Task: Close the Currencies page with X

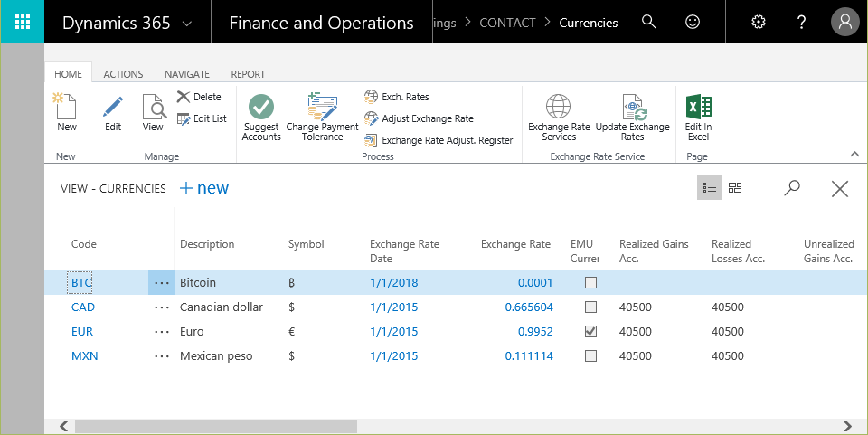Action: tap(840, 189)
